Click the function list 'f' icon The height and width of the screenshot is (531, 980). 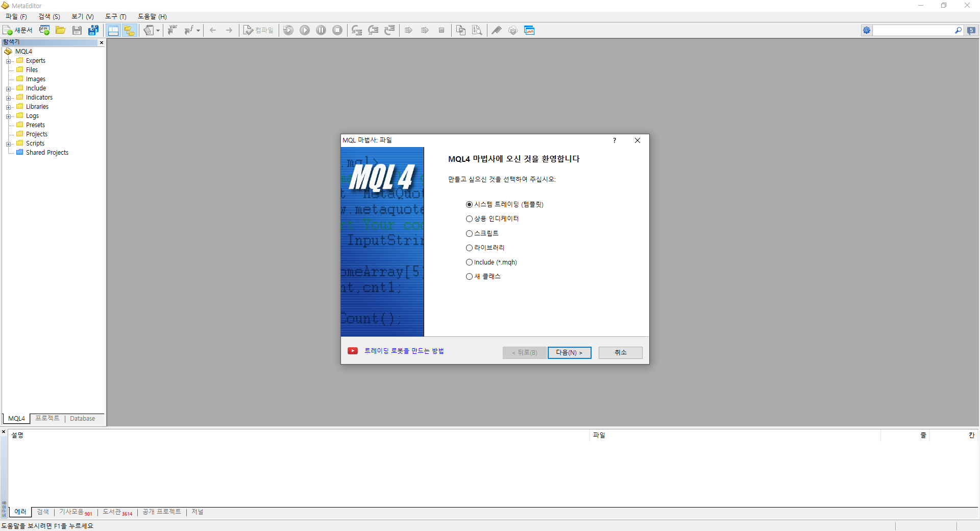coord(189,30)
